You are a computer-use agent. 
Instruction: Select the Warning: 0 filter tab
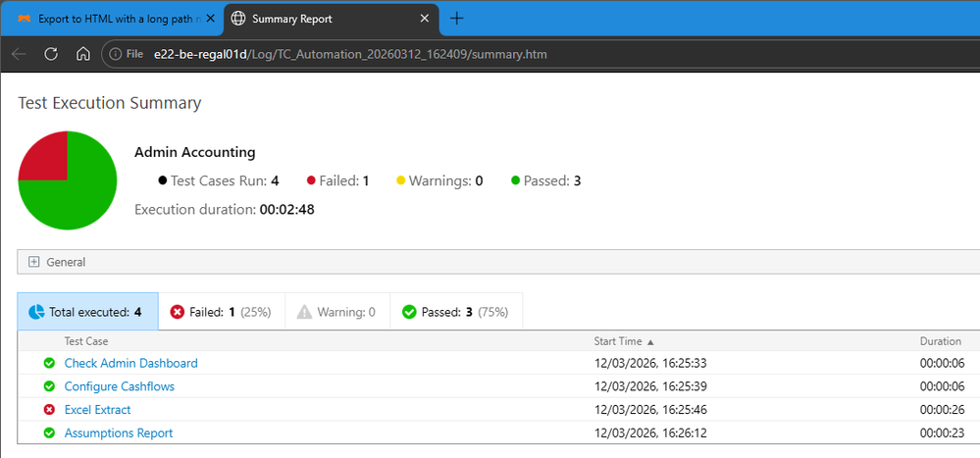(336, 313)
